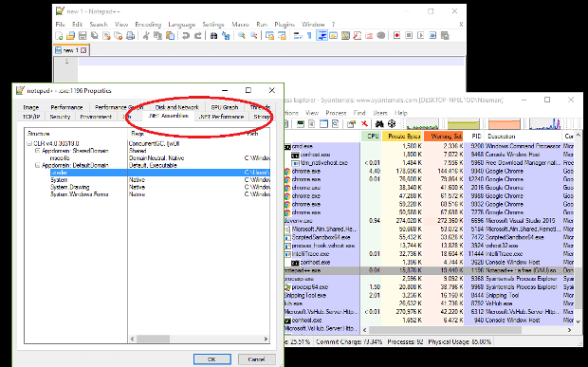Click the orange physical memory mini graph
Image resolution: width=588 pixels, height=367 pixels.
tap(505, 123)
